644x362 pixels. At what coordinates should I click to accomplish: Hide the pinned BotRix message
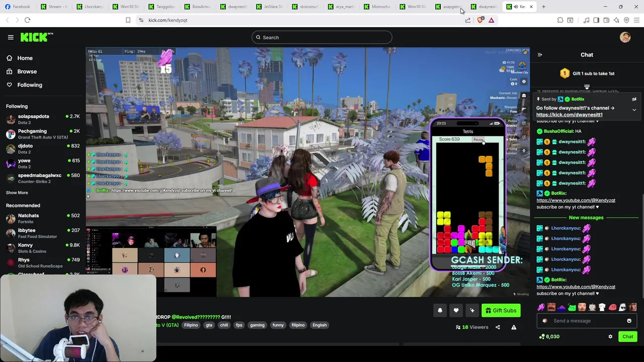pos(634,100)
